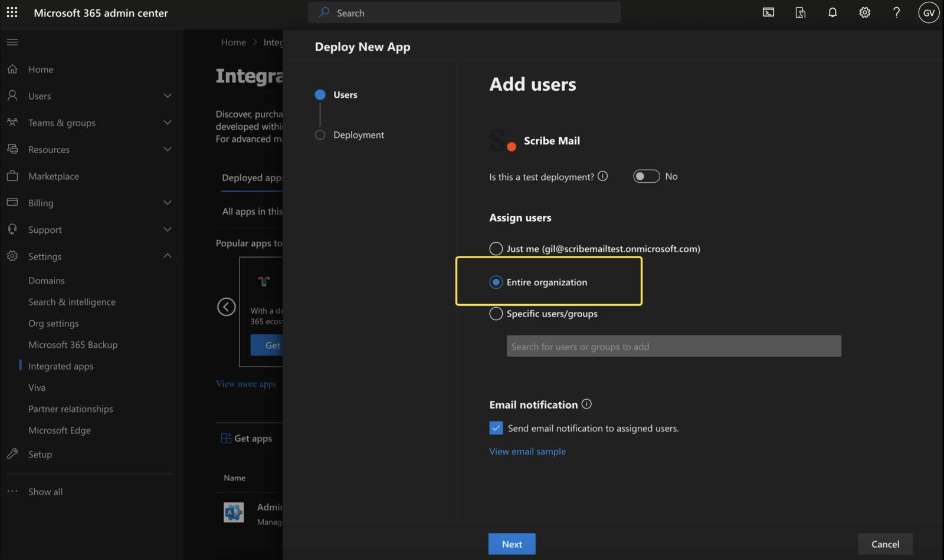Open Search & intelligence settings
The width and height of the screenshot is (944, 560).
coord(72,302)
